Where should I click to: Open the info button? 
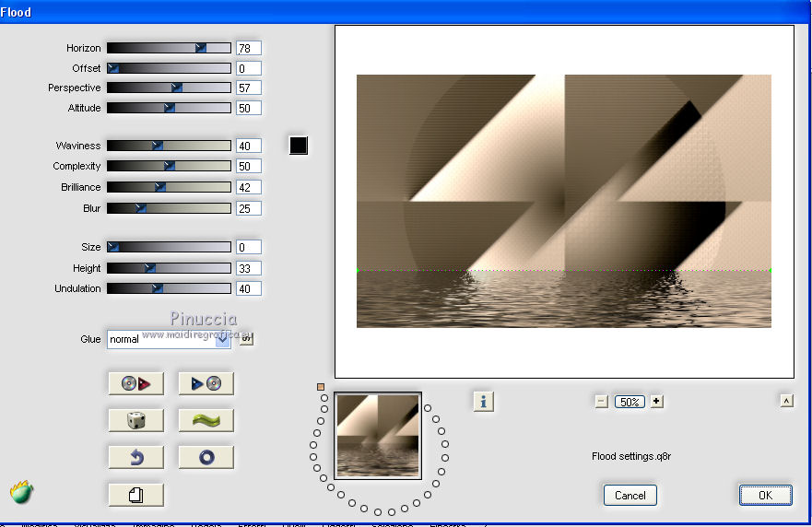483,401
